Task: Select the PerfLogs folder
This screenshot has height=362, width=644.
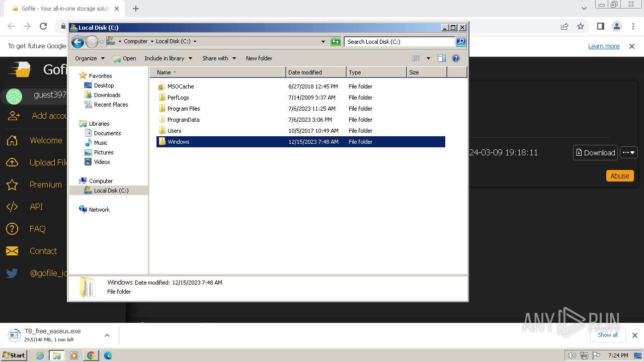Action: [x=178, y=98]
